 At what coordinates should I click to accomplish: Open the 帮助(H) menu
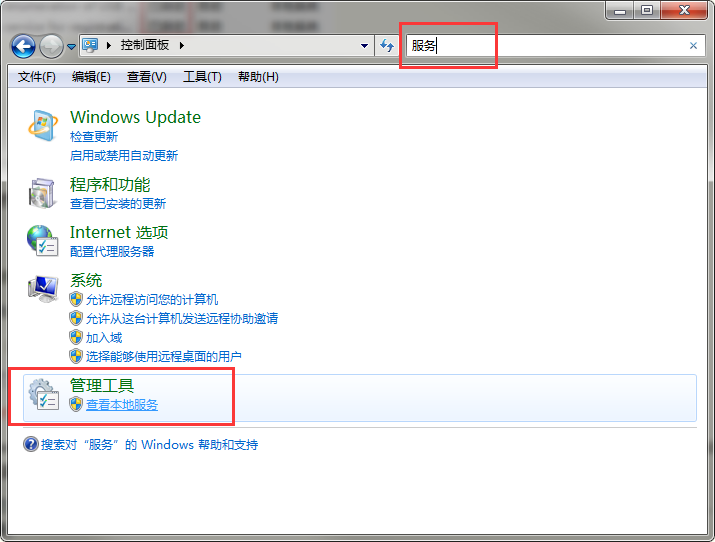258,77
